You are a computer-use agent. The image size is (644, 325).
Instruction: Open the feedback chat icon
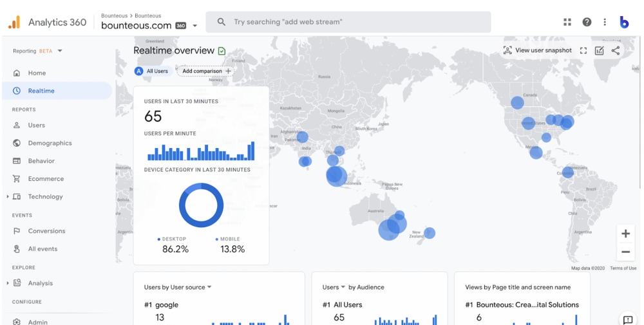click(627, 320)
